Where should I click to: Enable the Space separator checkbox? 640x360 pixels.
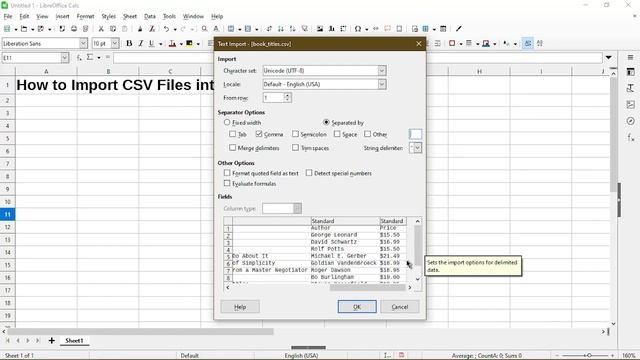pyautogui.click(x=337, y=134)
